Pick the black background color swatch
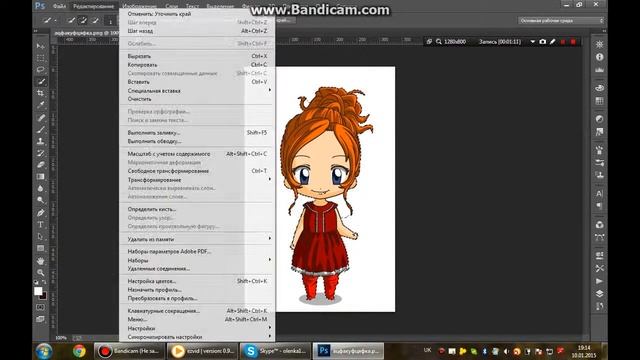The image size is (640, 360). 44,297
